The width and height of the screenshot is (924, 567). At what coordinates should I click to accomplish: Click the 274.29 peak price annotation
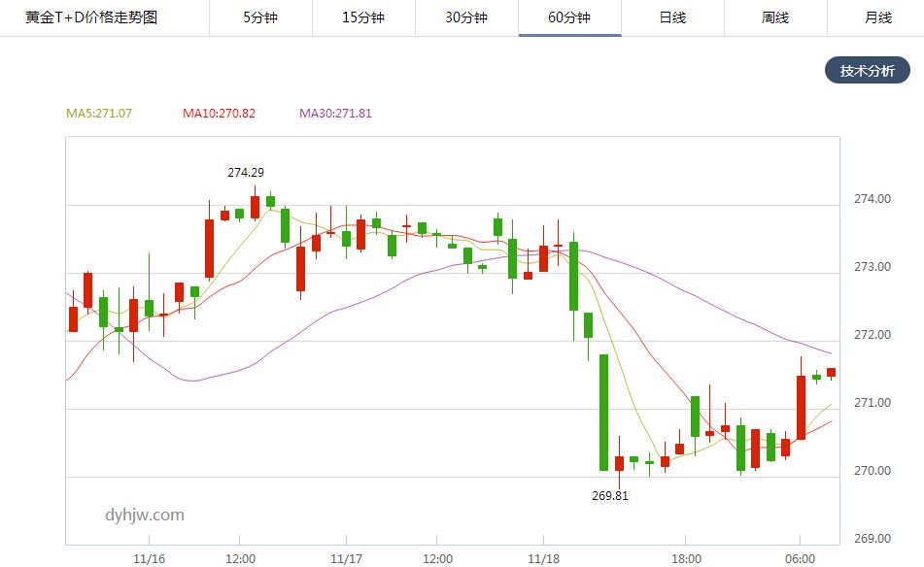(245, 172)
